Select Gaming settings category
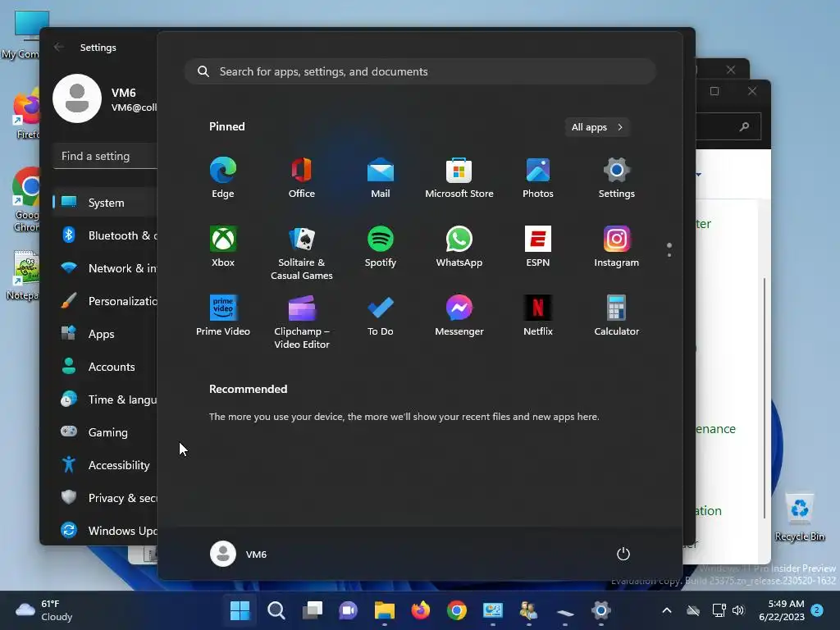 point(105,431)
